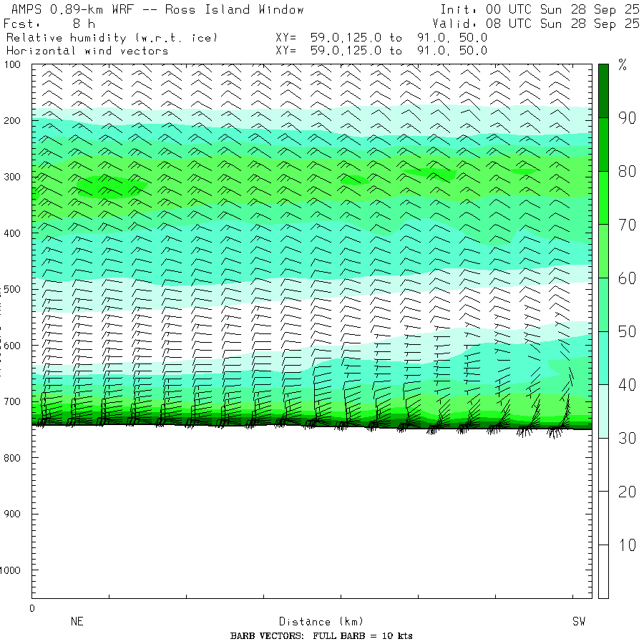Click the 600 pressure axis label
Screen dimensions: 644x644
[12, 346]
